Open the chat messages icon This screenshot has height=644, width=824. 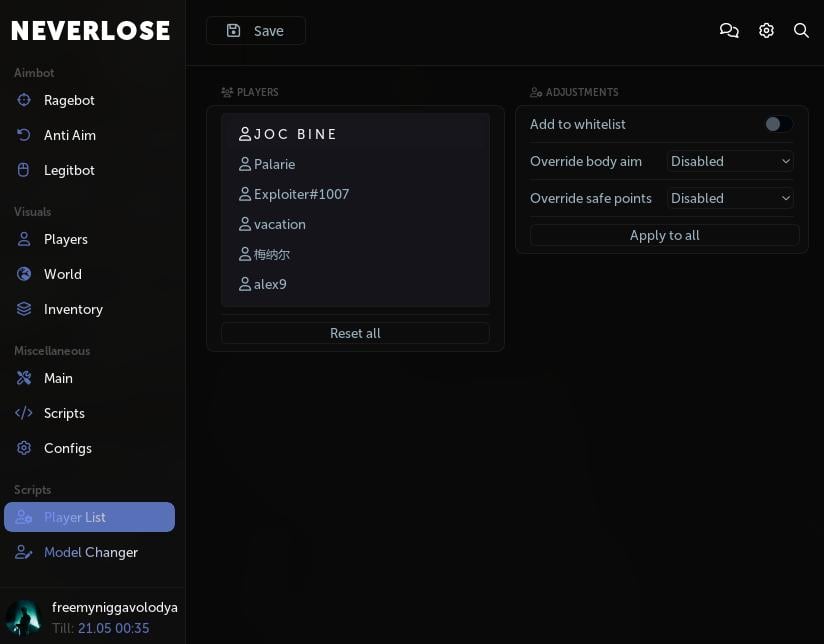tap(729, 30)
